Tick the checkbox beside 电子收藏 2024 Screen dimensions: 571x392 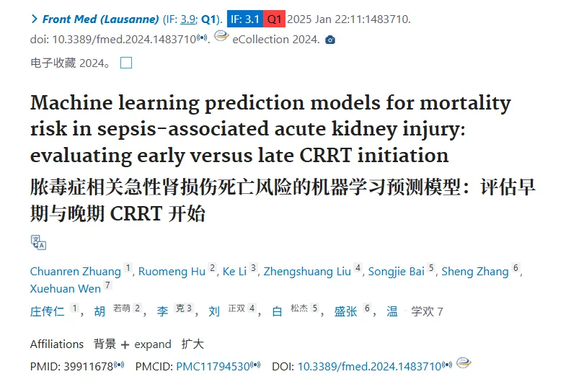(126, 63)
